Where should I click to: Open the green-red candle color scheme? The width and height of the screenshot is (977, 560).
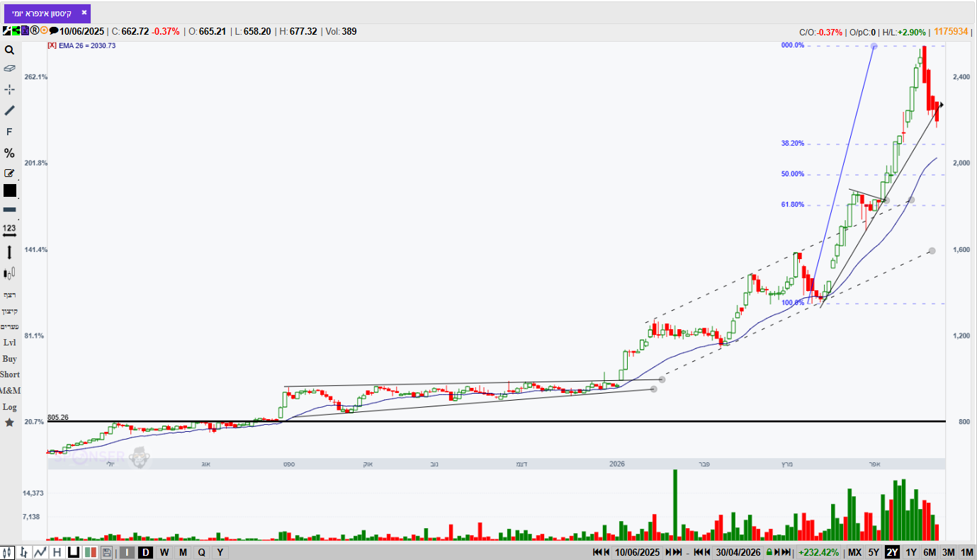(x=90, y=552)
